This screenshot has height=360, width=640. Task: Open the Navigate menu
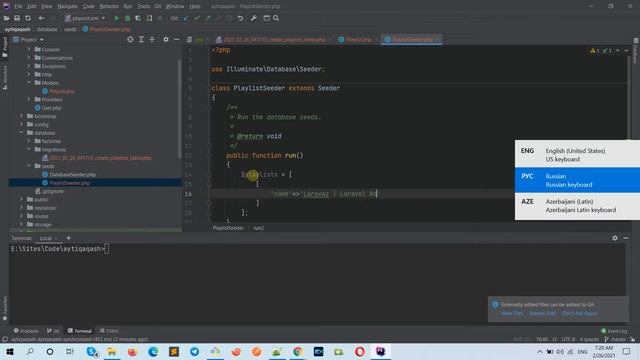pos(67,6)
